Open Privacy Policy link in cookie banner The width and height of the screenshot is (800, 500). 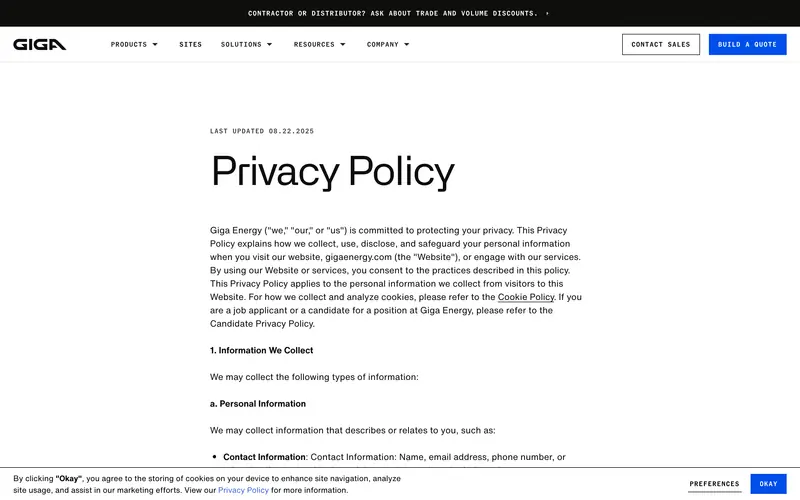[x=243, y=490]
